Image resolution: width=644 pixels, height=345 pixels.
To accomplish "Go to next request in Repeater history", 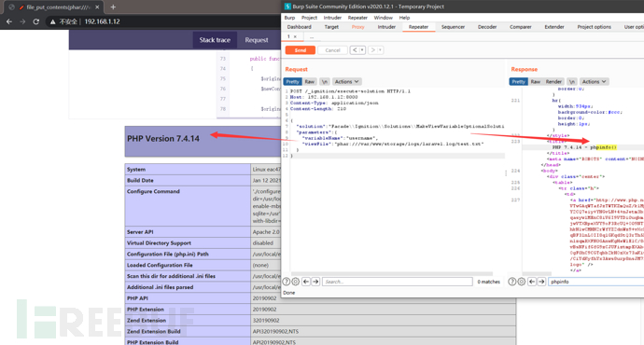I will [372, 50].
